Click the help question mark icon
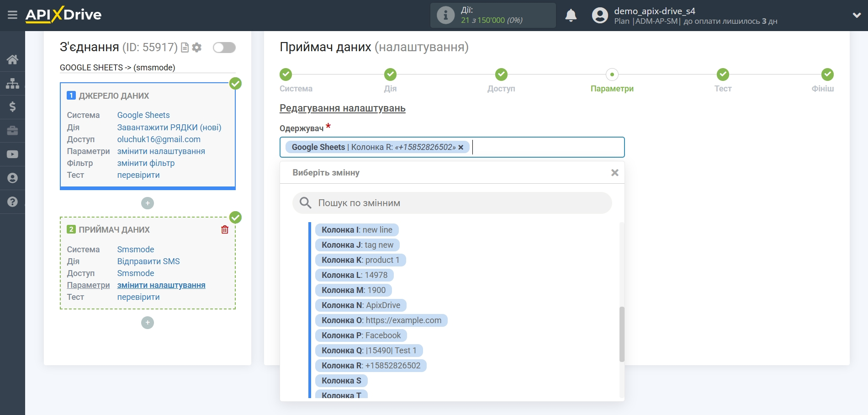Image resolution: width=868 pixels, height=415 pixels. coord(12,202)
